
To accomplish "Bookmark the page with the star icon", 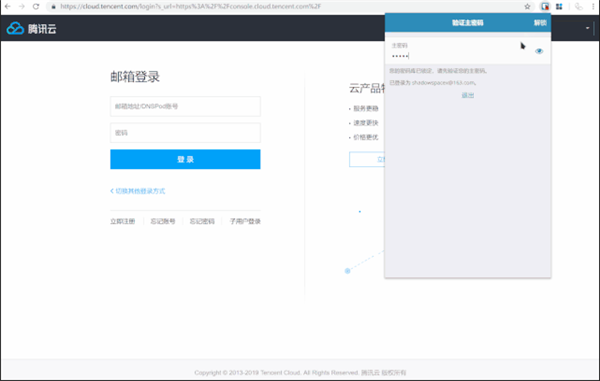I will (527, 7).
